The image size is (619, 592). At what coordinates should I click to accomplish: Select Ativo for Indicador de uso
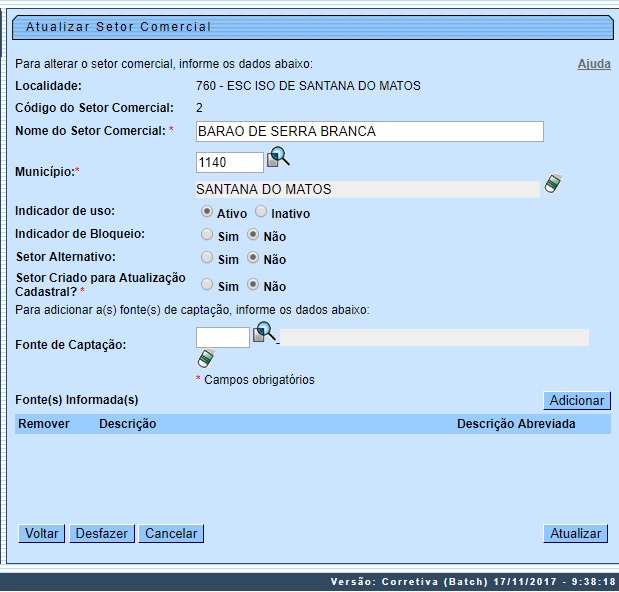(207, 212)
